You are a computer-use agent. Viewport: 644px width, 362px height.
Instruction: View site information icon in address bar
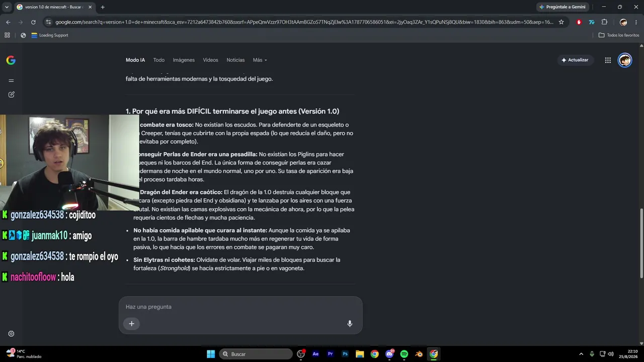coord(48,22)
